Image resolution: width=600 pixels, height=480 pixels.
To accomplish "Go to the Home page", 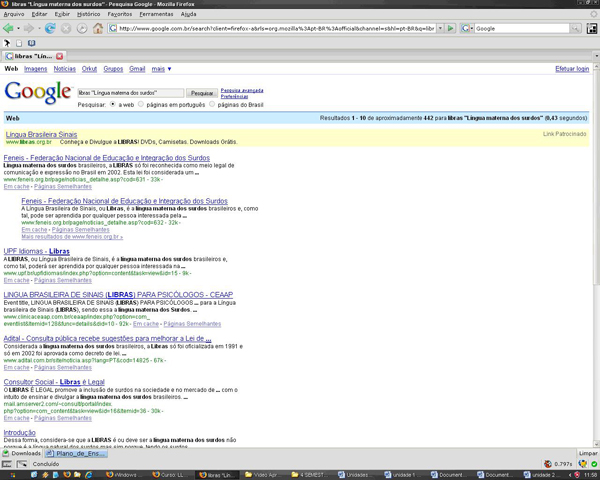I will pyautogui.click(x=98, y=28).
